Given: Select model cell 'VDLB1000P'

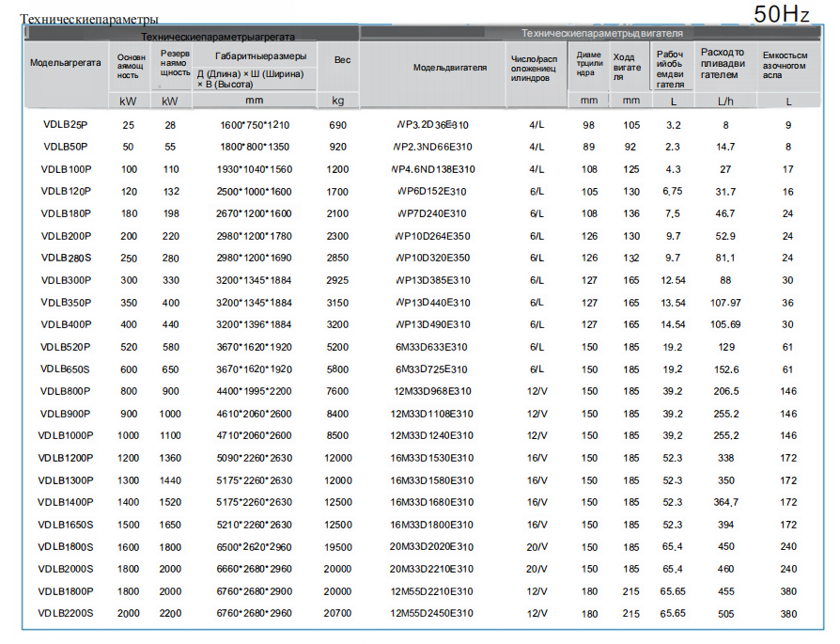Looking at the screenshot, I should 66,435.
